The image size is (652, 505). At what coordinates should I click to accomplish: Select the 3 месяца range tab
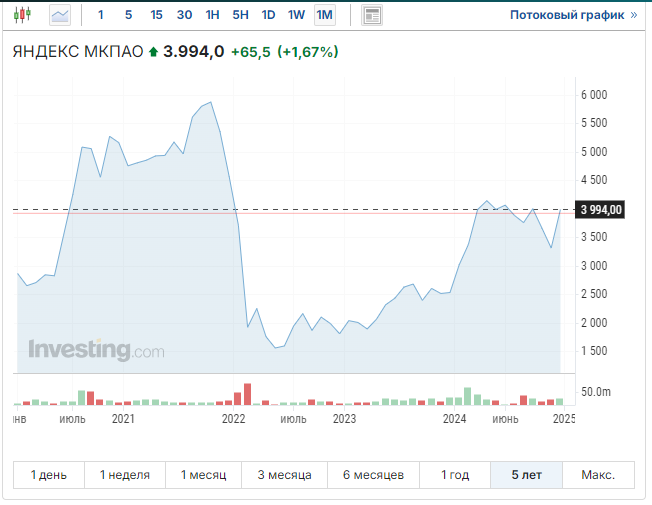click(284, 475)
